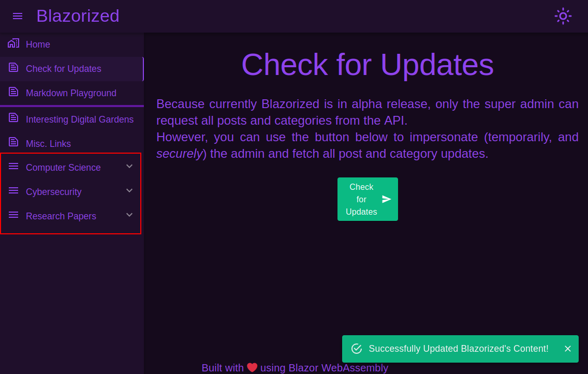Dismiss the success notification toast
Viewport: 588px width, 374px height.
pyautogui.click(x=567, y=349)
